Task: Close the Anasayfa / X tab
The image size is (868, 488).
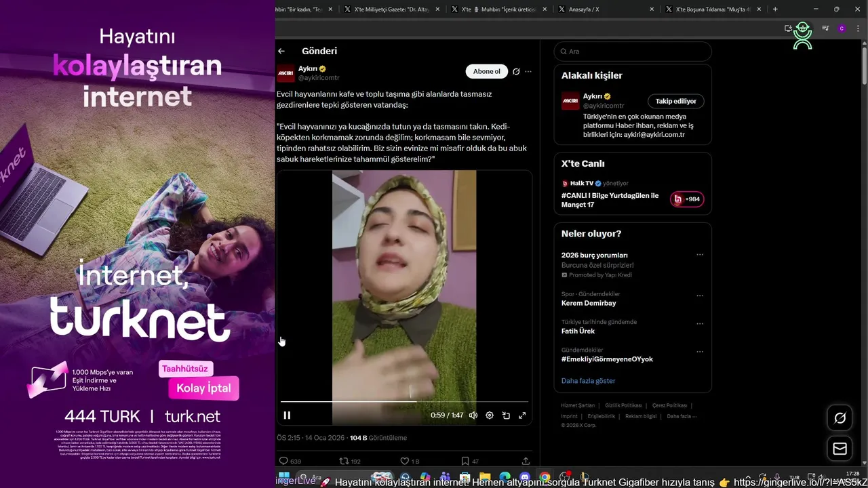Action: (x=652, y=9)
